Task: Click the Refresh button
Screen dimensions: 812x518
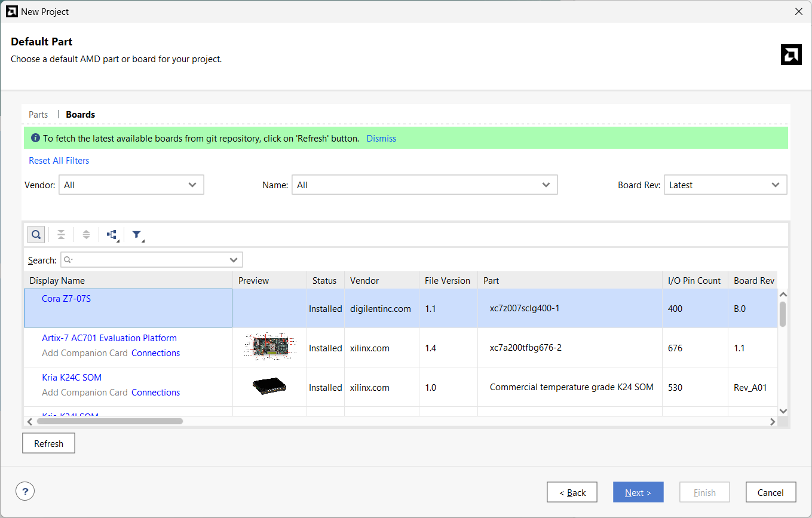Action: (x=48, y=443)
